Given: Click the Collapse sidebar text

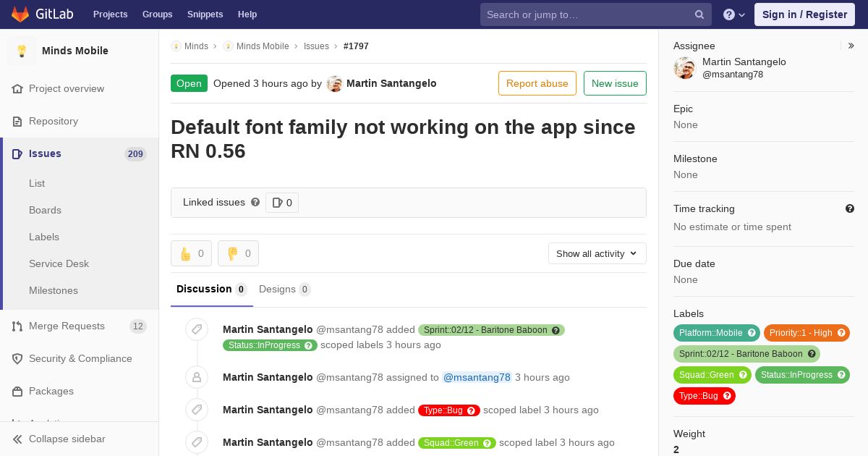Looking at the screenshot, I should (x=67, y=439).
